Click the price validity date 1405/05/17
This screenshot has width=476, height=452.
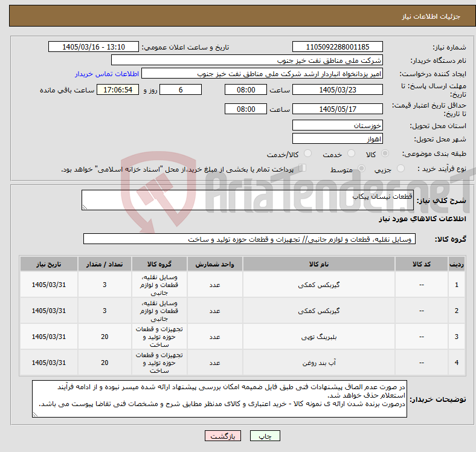coord(338,109)
